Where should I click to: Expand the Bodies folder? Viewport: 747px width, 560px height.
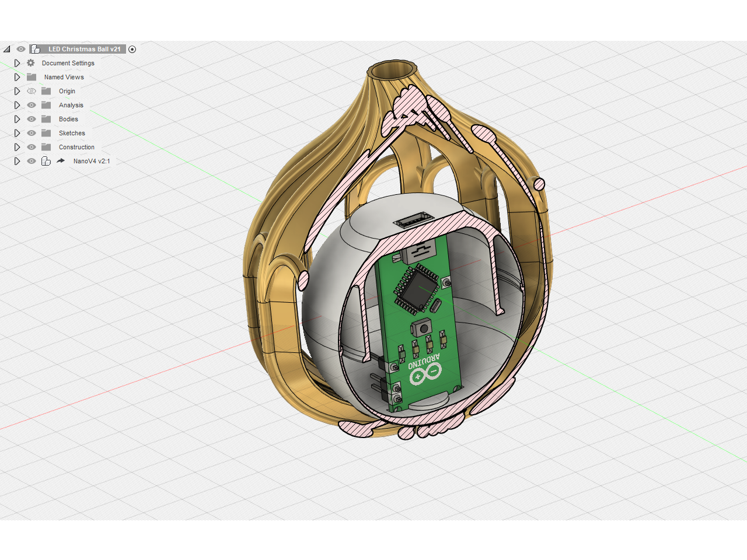tap(17, 119)
